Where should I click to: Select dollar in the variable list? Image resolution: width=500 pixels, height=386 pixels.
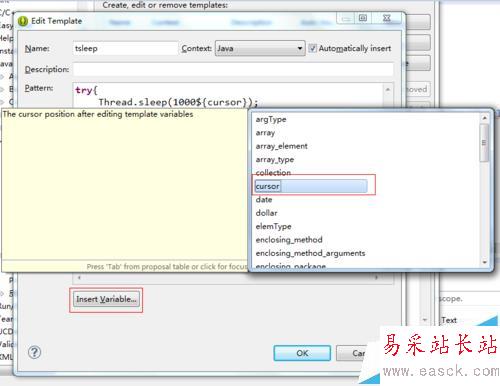[266, 213]
